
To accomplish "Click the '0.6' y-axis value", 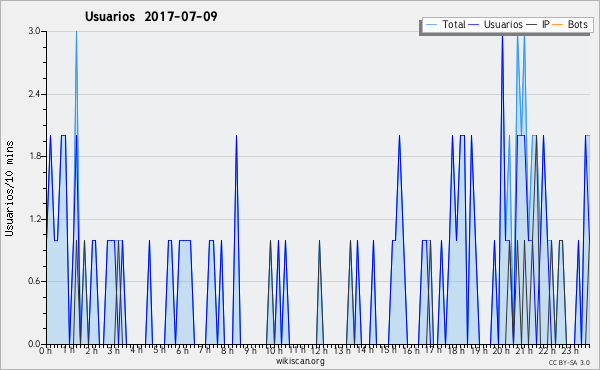I will coord(34,281).
